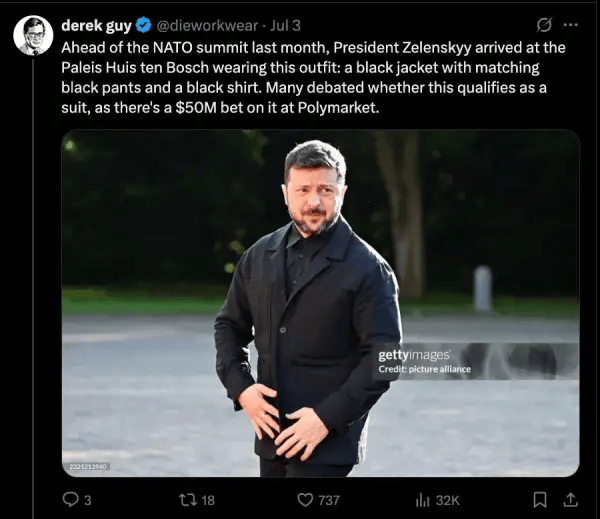Open the views bar chart icon
Screen dimensions: 600x519
coord(422,499)
